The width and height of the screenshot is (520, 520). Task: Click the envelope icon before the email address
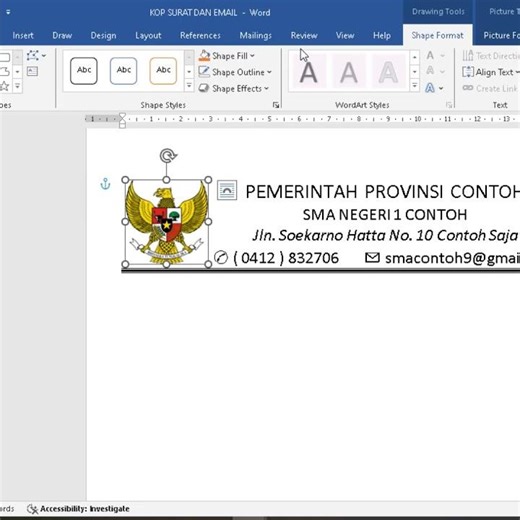tap(372, 257)
